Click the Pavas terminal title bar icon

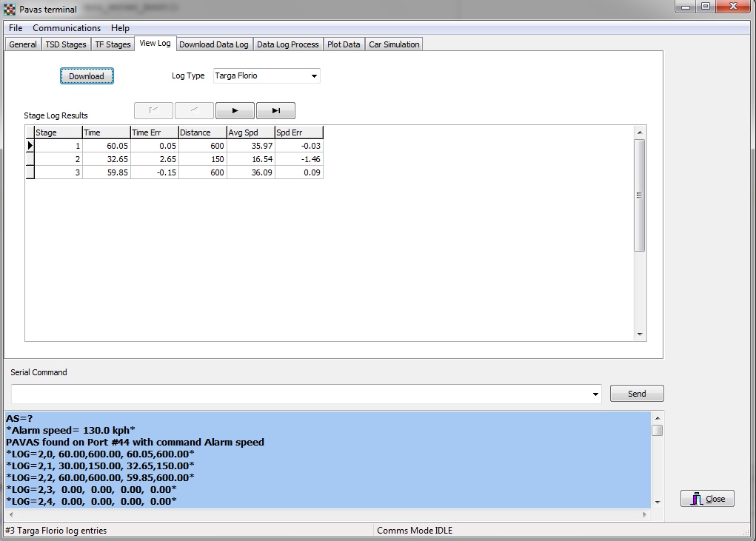(x=10, y=10)
